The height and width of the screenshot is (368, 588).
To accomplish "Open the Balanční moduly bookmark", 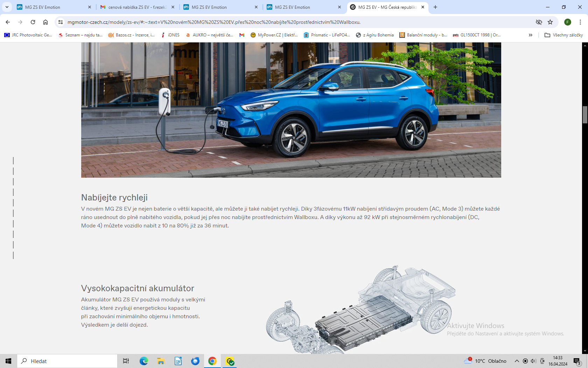I will [x=423, y=35].
